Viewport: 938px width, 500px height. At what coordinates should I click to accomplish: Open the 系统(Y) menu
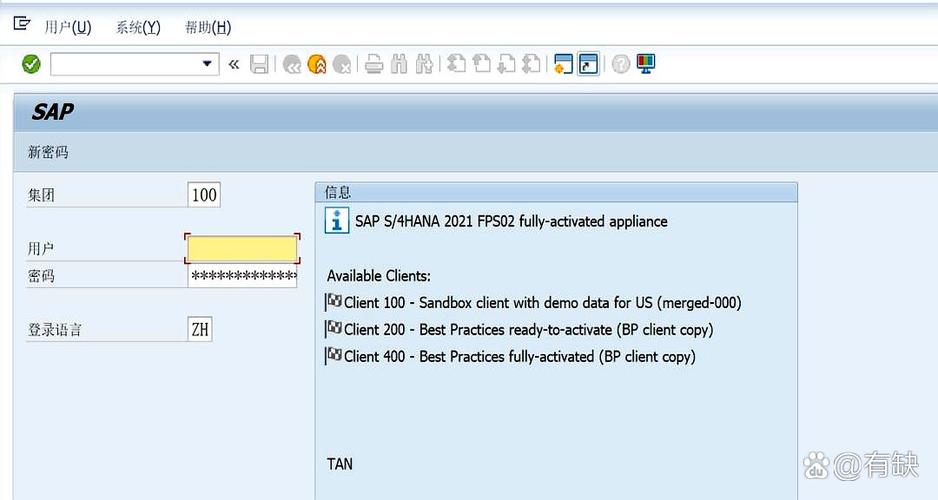[x=138, y=28]
